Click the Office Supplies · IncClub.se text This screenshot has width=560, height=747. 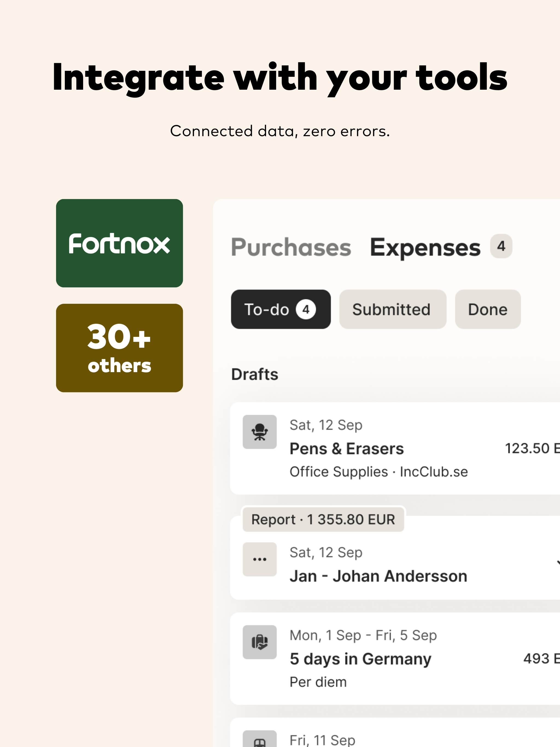(x=379, y=472)
